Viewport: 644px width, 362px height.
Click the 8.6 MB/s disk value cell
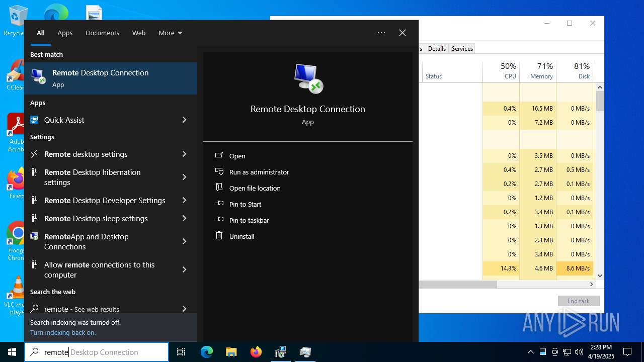pos(575,268)
